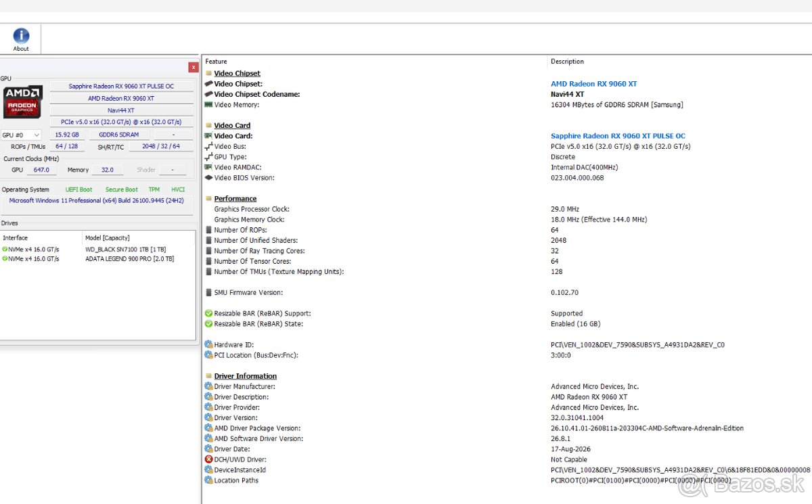Click the 15.92 GB memory size field

pos(66,135)
